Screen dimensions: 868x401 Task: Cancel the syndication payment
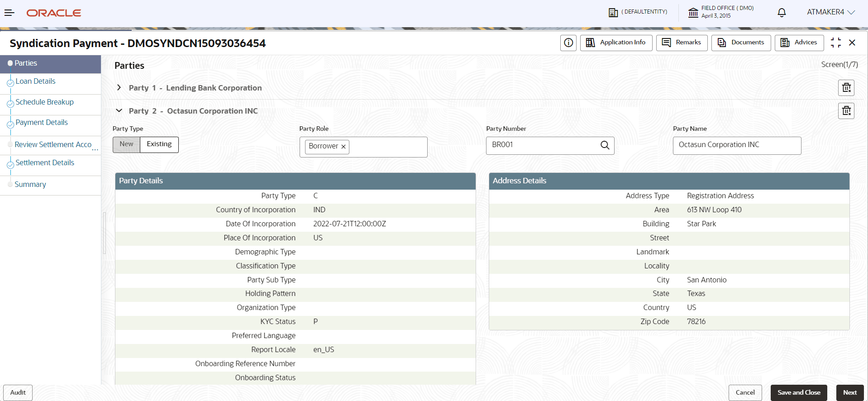coord(745,393)
